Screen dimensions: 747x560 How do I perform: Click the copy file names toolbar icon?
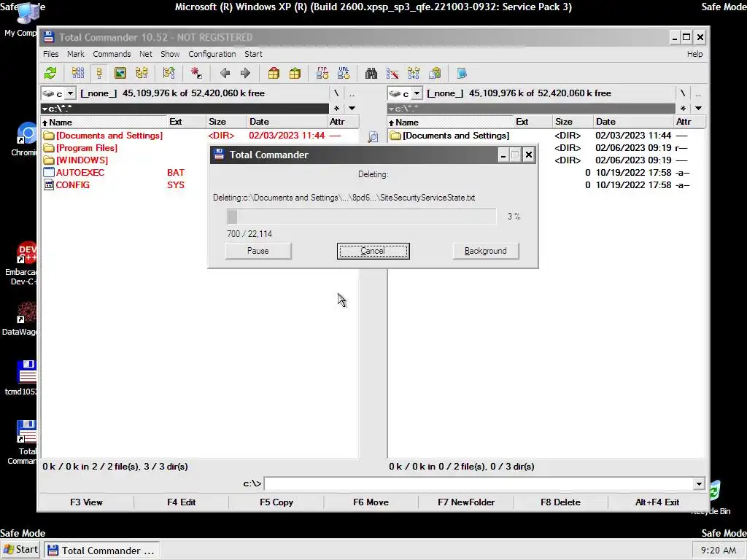(435, 74)
